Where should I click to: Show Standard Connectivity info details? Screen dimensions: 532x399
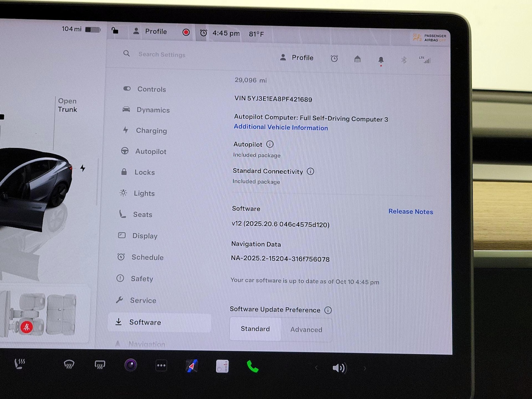310,171
